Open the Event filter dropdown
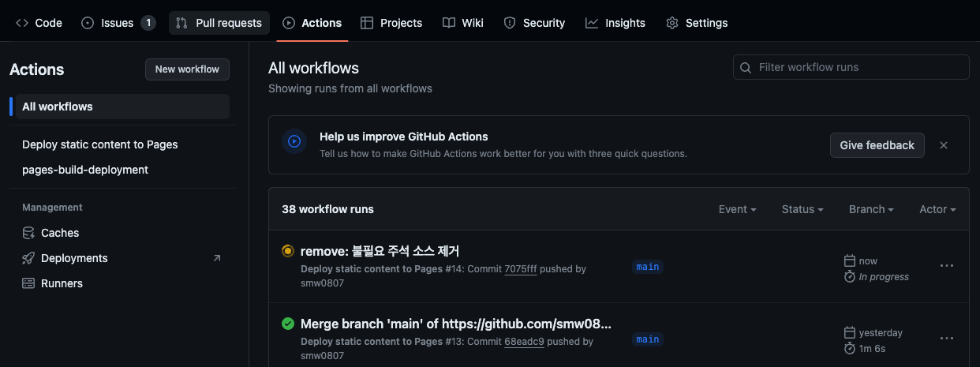Screen dimensions: 980x367 738,209
